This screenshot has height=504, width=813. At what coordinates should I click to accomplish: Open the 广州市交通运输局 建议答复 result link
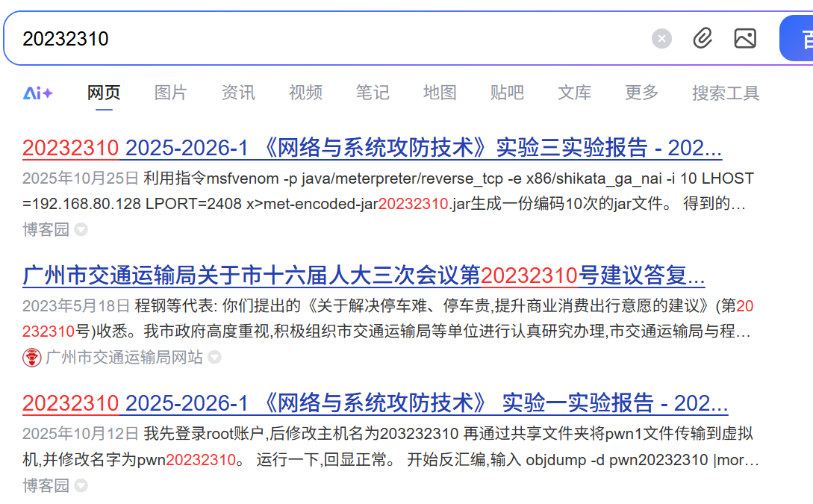(x=364, y=276)
